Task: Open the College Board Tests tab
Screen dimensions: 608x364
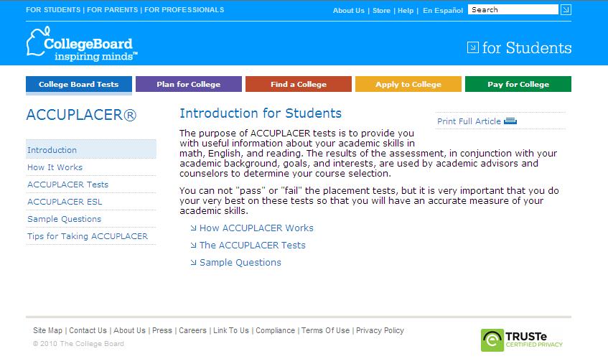Action: click(79, 85)
